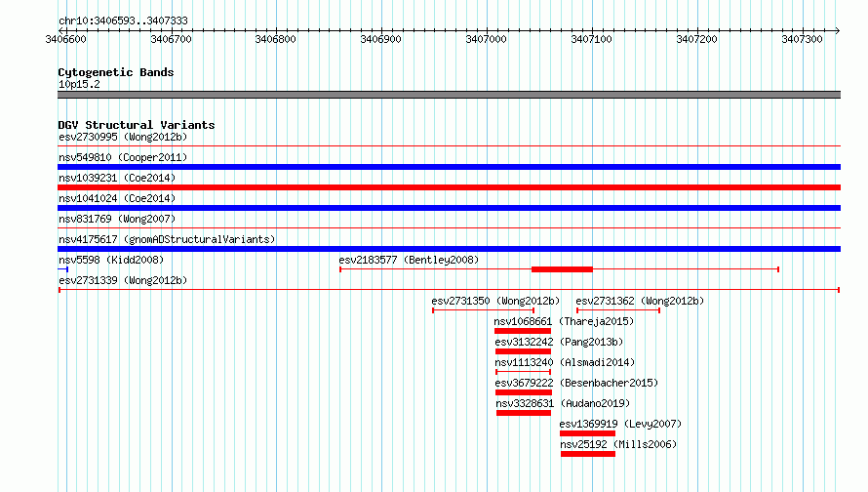Click nsv4175617 (gnomADStructuralVariants) label
Image resolution: width=868 pixels, height=492 pixels.
pos(167,239)
